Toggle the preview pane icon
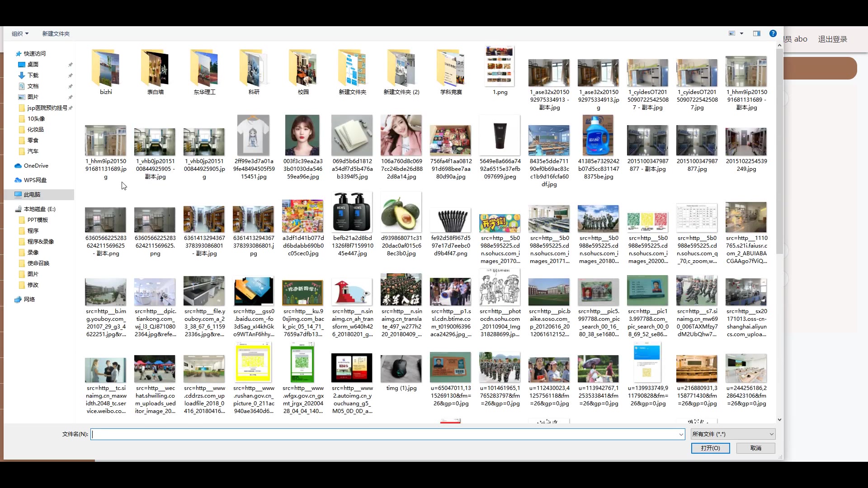This screenshot has height=488, width=868. [757, 33]
